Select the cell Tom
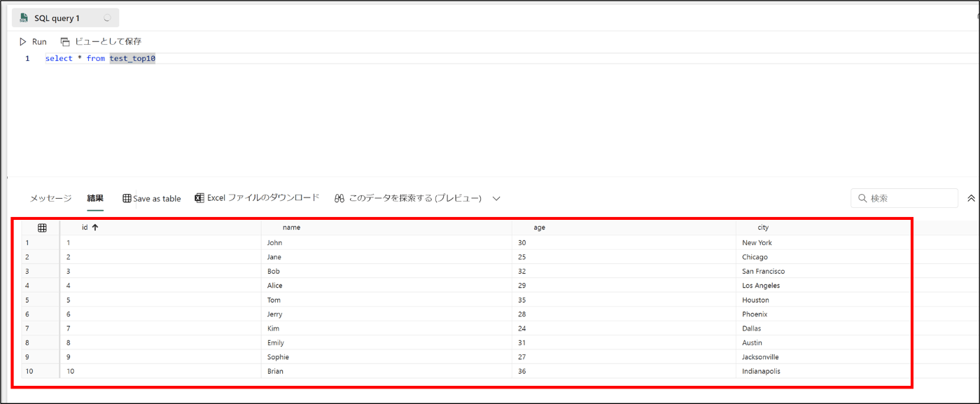980x404 pixels. point(386,300)
